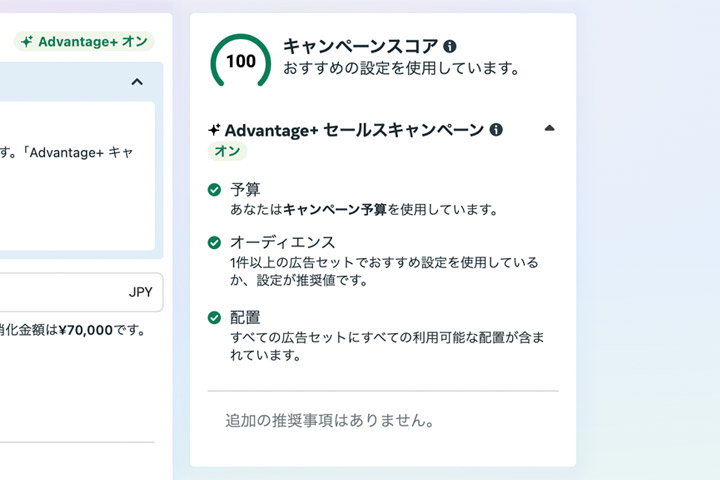This screenshot has height=480, width=720.
Task: Click the green check icon next to オーディエンス
Action: tap(214, 242)
